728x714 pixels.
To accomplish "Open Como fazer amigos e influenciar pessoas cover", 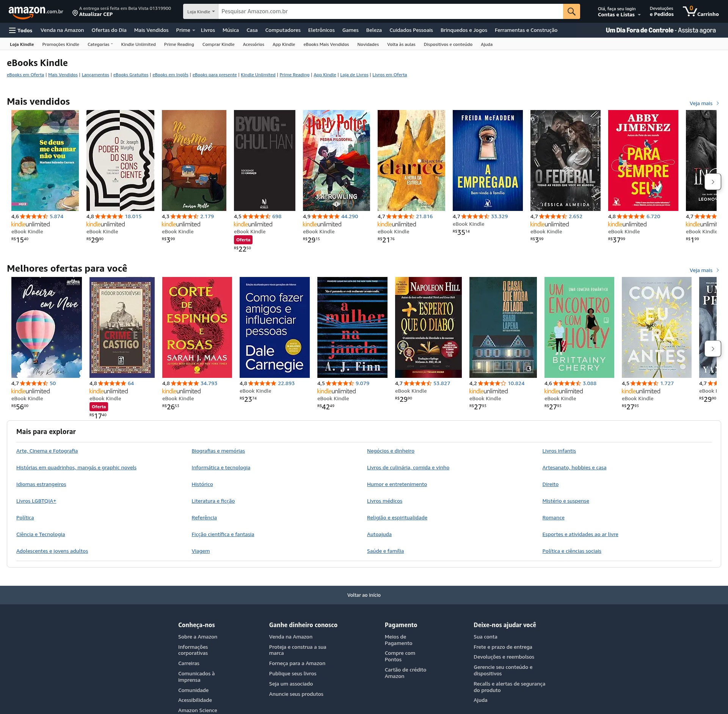I will (x=275, y=327).
